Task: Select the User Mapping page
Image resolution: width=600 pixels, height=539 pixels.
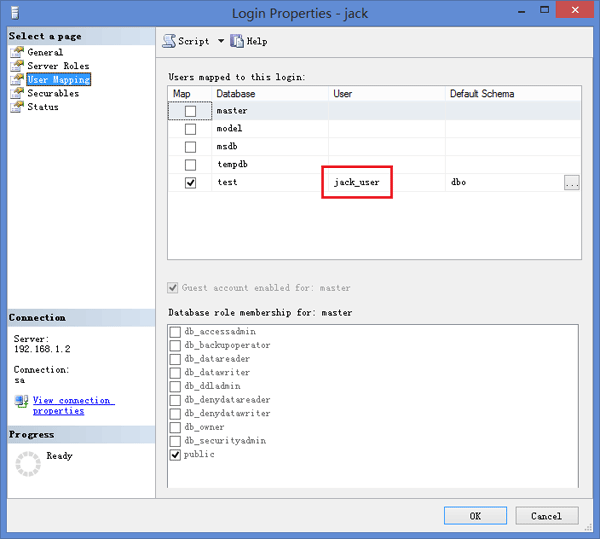Action: coord(59,79)
